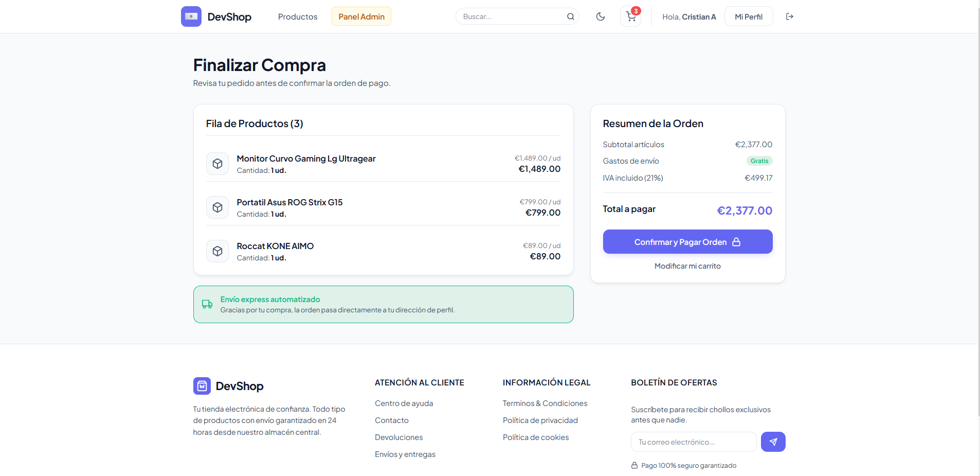Image resolution: width=980 pixels, height=476 pixels.
Task: Click Portatil Asus ROG Strix G15 name
Action: 289,202
